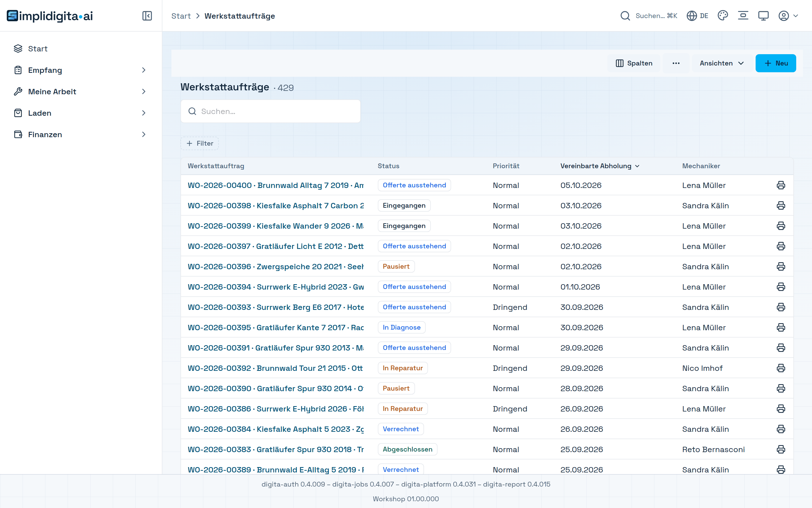Open work order WO-2026-00396 link

point(275,266)
